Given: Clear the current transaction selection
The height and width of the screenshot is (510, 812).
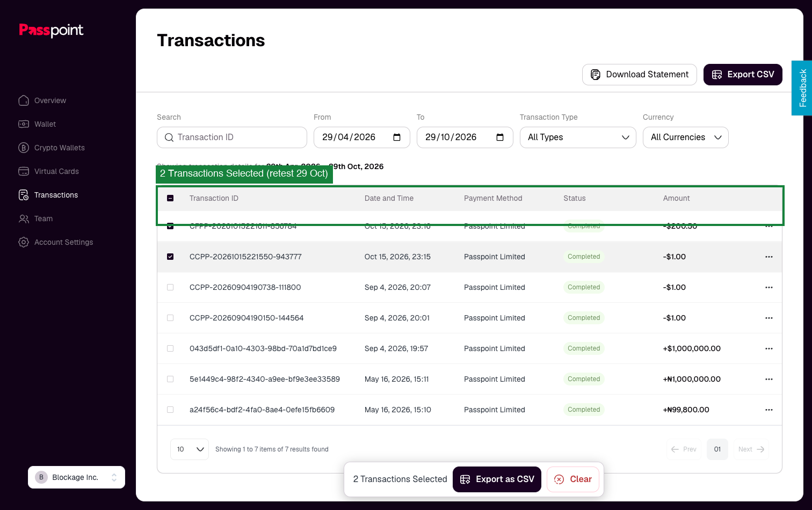Looking at the screenshot, I should [x=573, y=479].
